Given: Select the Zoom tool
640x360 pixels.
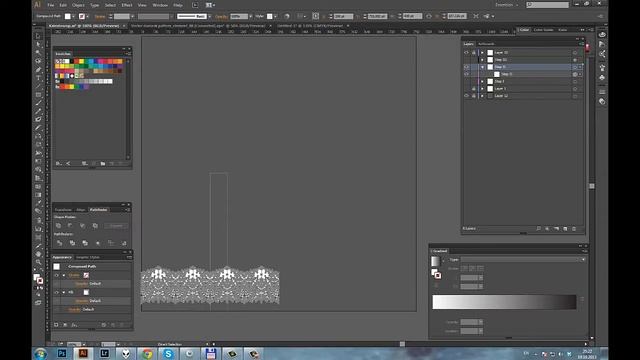Looking at the screenshot, I should (38, 262).
